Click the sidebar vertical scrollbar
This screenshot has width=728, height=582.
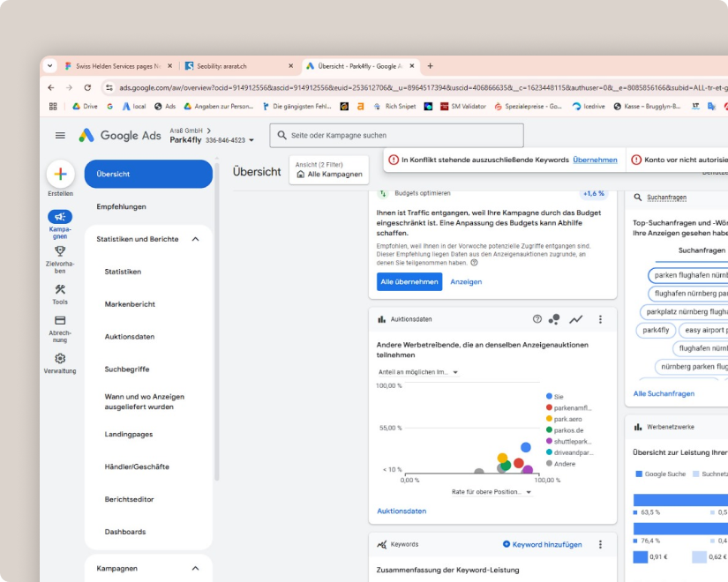[216, 320]
